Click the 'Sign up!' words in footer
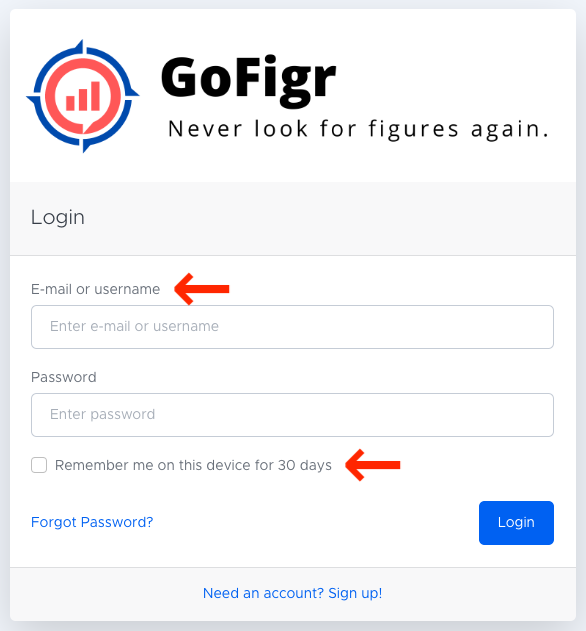Image resolution: width=586 pixels, height=631 pixels. (355, 593)
